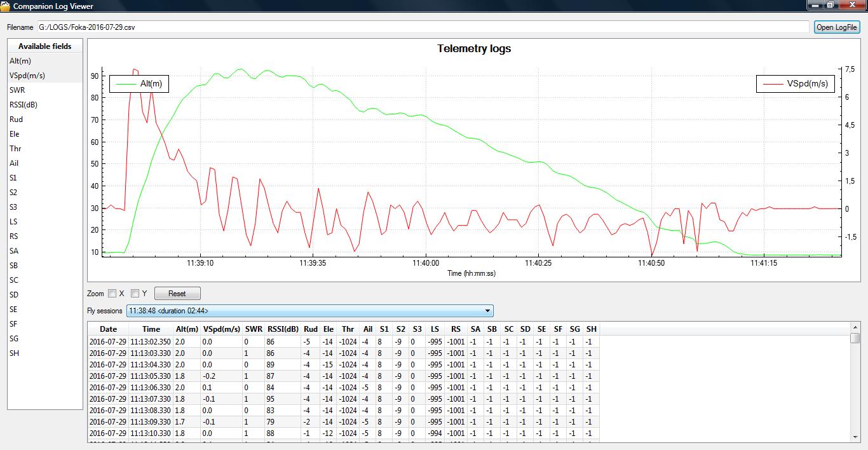
Task: Click the Reset zoom button
Action: click(x=177, y=294)
